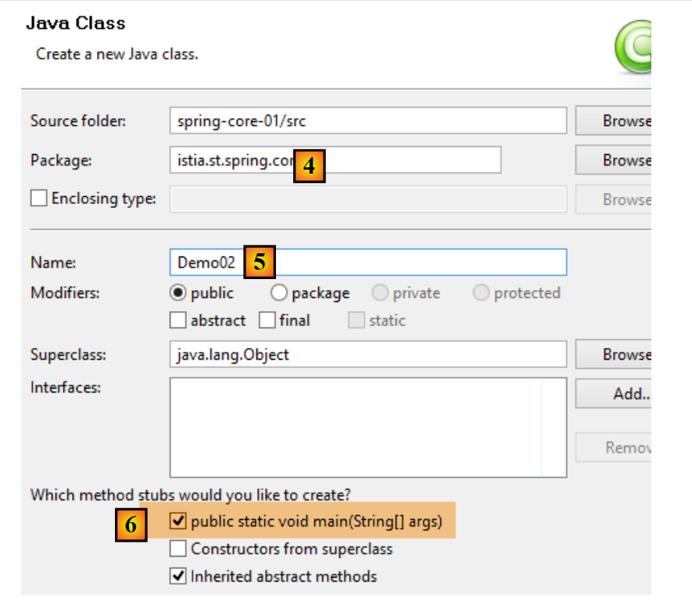
Task: Click inside the Interfaces list box
Action: tap(368, 427)
